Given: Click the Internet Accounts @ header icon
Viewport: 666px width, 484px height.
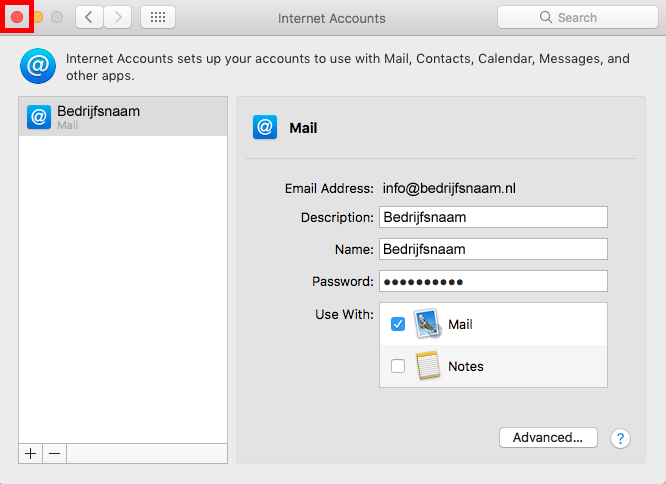Looking at the screenshot, I should [37, 67].
